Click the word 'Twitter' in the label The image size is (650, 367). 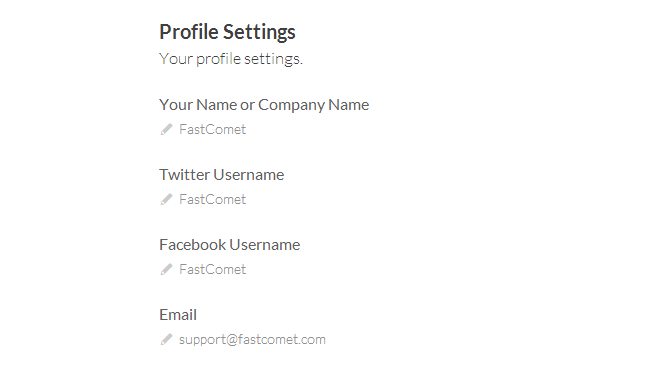click(184, 175)
